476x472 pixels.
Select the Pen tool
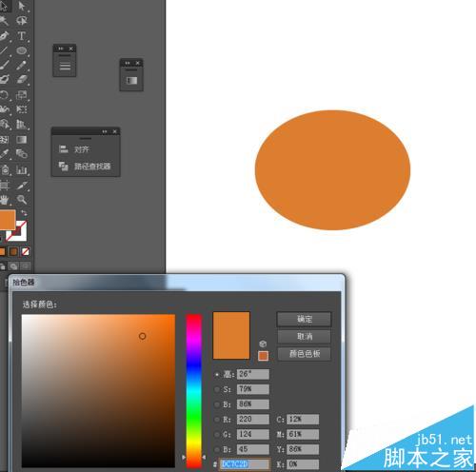click(4, 36)
